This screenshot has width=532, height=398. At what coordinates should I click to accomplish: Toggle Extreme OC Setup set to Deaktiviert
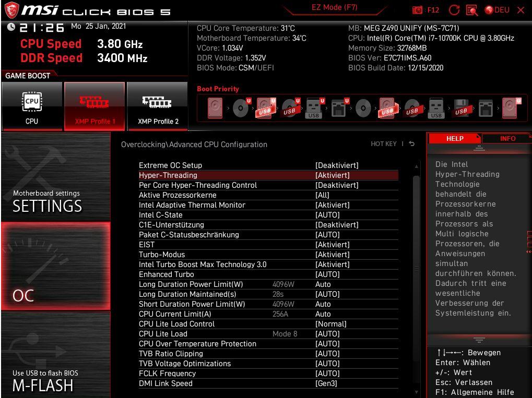pyautogui.click(x=268, y=165)
